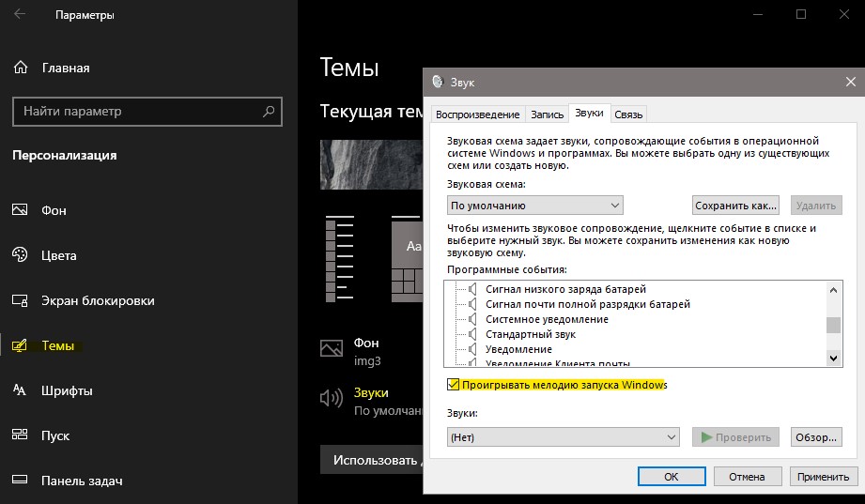Go to Цвета settings page
This screenshot has height=504, width=865.
pyautogui.click(x=59, y=255)
